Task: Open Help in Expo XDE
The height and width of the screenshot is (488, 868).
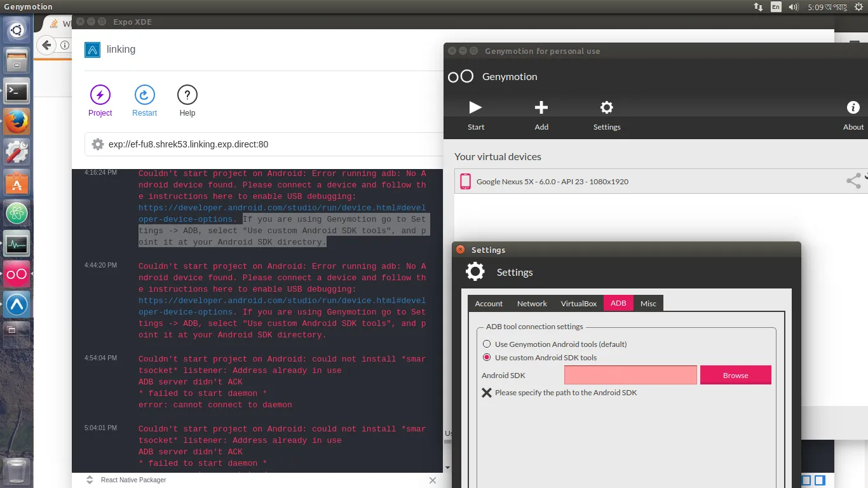Action: click(187, 101)
